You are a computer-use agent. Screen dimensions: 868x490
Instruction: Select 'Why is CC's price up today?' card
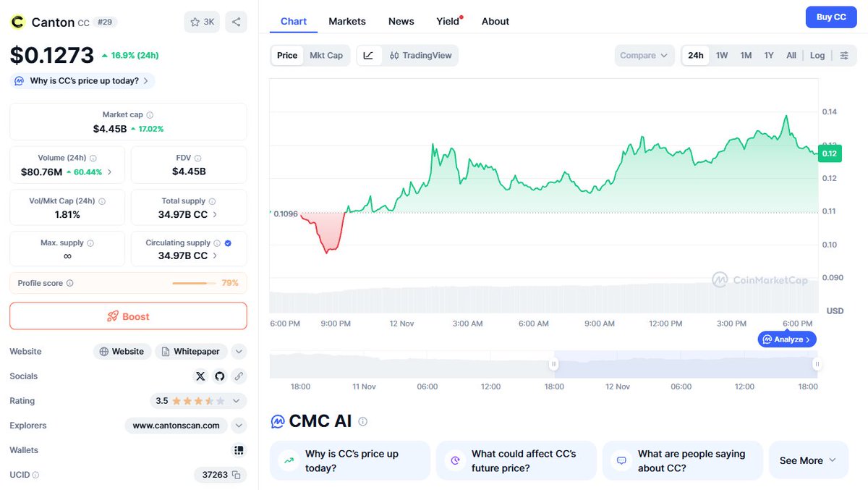click(x=350, y=460)
